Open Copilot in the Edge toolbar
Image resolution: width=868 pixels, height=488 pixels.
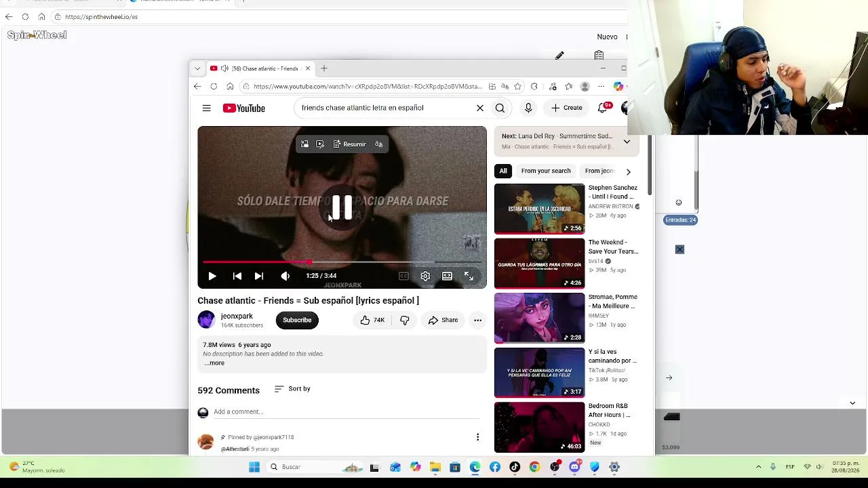tap(618, 87)
